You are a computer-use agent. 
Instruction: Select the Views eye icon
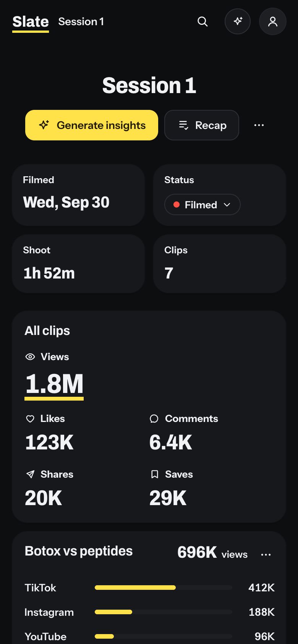tap(30, 357)
